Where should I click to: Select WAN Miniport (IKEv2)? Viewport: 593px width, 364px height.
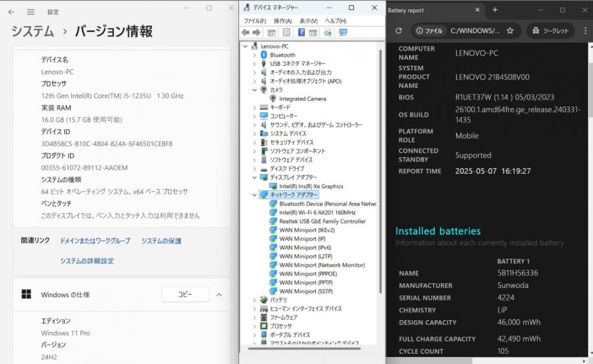[x=307, y=230]
